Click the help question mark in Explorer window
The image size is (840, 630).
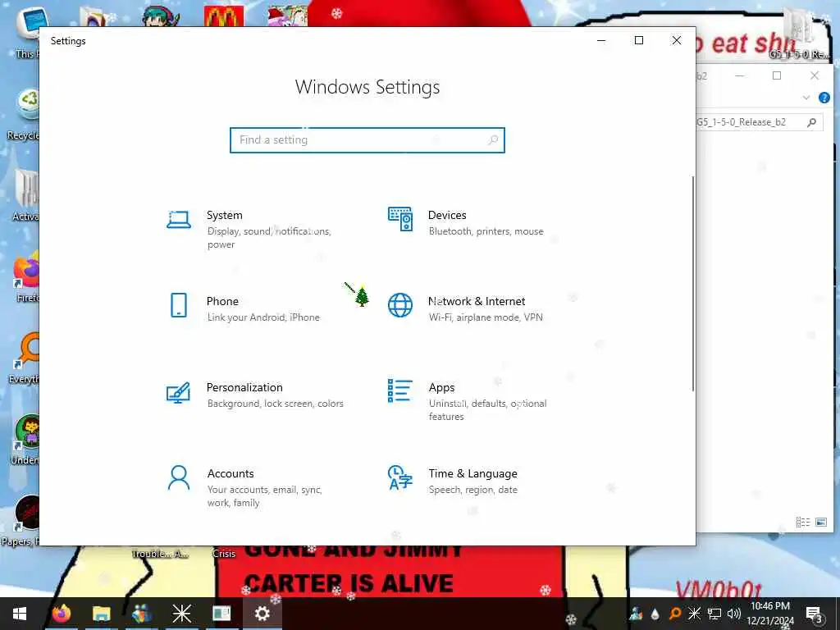pos(824,98)
